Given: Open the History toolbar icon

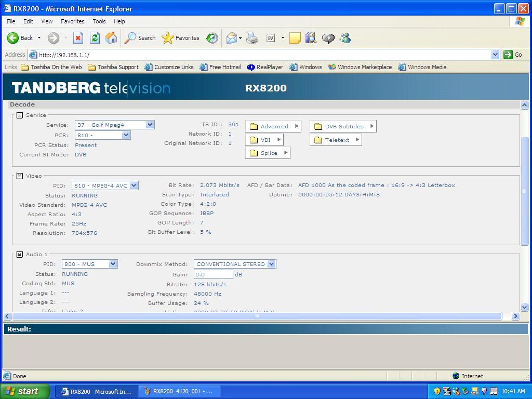Looking at the screenshot, I should click(x=212, y=38).
